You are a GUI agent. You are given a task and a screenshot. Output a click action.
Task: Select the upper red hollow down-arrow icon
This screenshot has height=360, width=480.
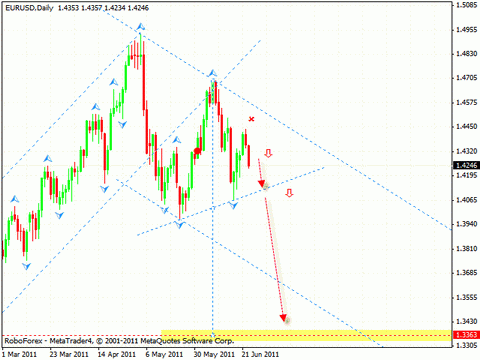pos(268,153)
